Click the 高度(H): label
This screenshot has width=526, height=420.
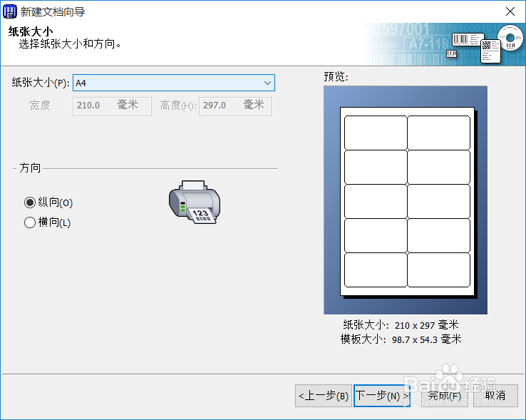coord(178,106)
